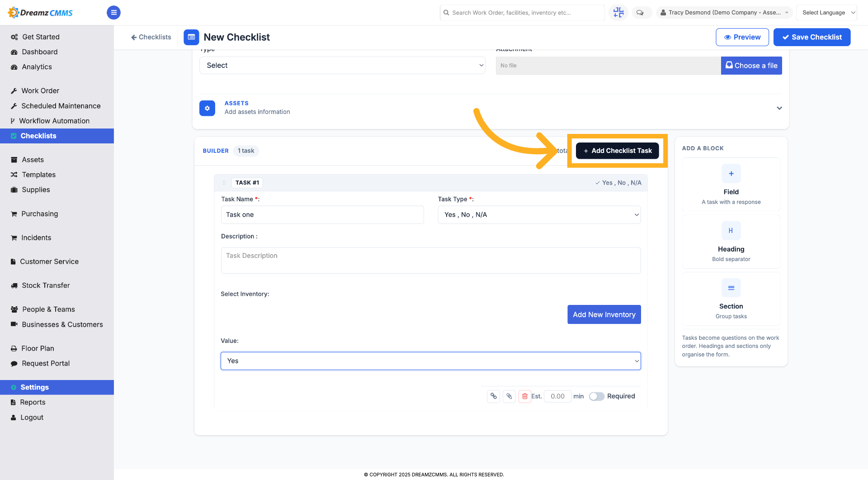This screenshot has width=868, height=480.
Task: Grab the drag handle of Task #1
Action: pyautogui.click(x=224, y=183)
